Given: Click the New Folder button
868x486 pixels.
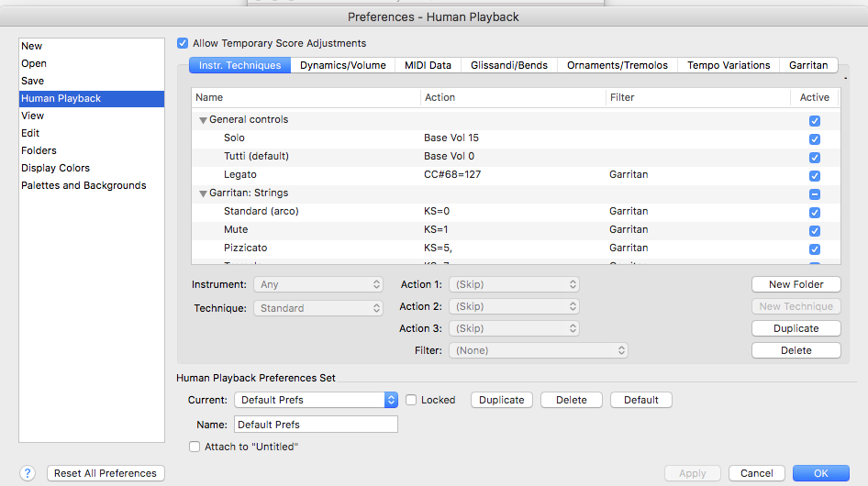Looking at the screenshot, I should (x=796, y=285).
